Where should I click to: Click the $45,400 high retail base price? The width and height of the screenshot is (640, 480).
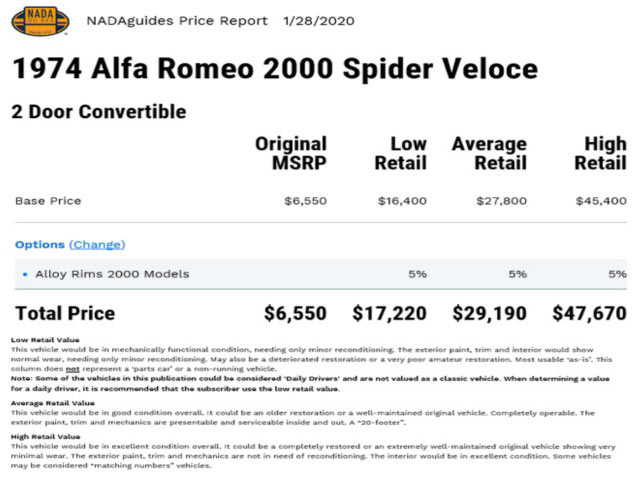[x=601, y=201]
